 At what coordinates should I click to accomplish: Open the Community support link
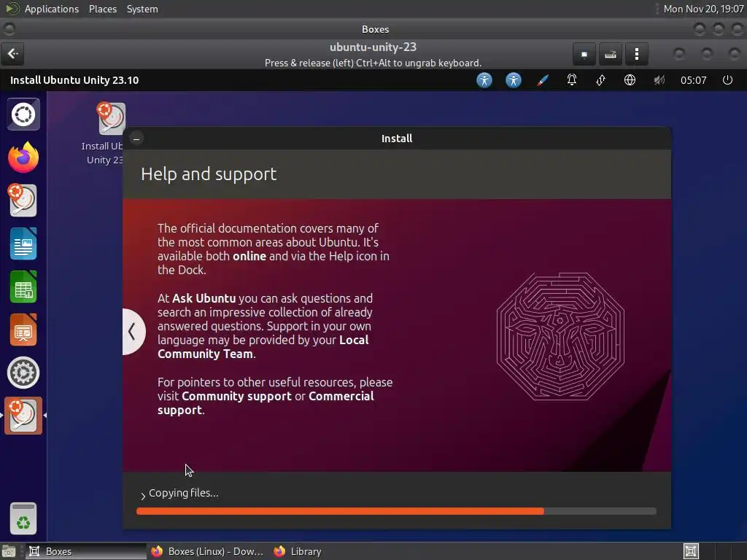236,396
